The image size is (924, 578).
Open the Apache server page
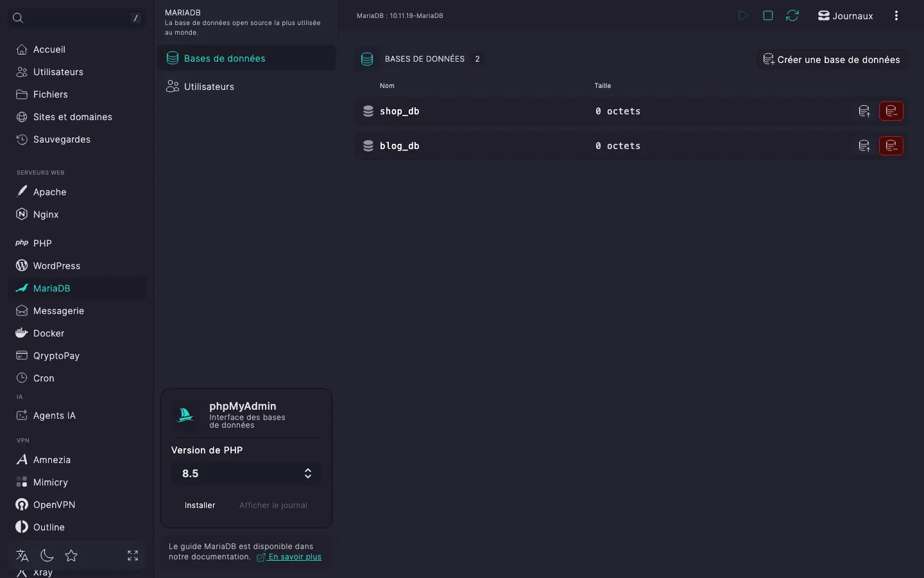[x=77, y=192]
